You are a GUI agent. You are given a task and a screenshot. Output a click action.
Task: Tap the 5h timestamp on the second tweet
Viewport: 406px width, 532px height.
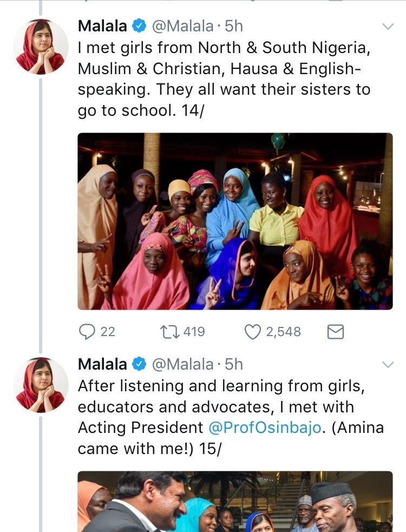point(233,364)
